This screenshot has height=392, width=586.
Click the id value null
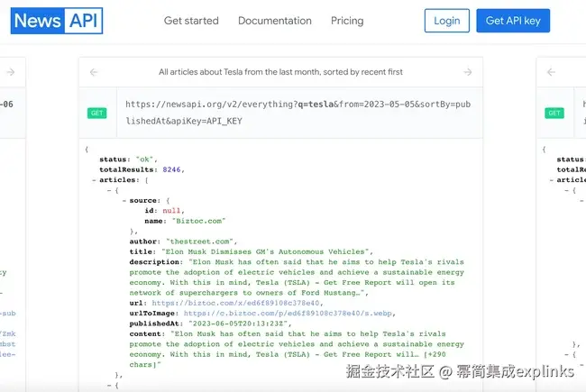click(171, 211)
